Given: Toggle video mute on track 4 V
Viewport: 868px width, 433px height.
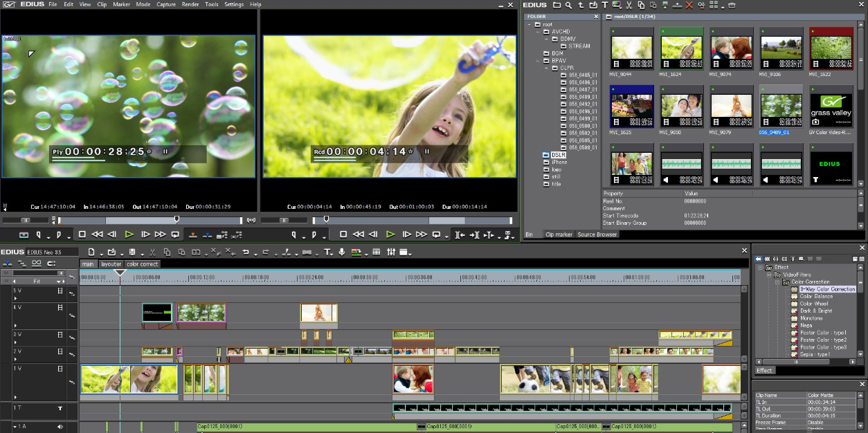Looking at the screenshot, I should 60,307.
